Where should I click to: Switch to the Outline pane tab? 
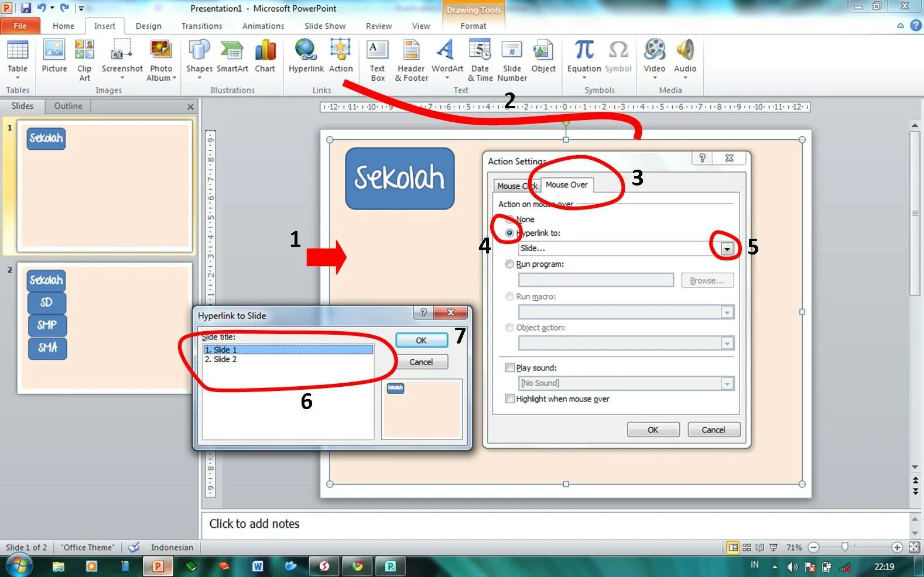(68, 106)
